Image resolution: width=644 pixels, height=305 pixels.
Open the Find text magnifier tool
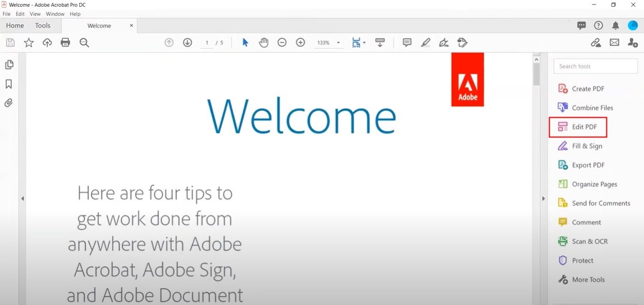pos(84,42)
